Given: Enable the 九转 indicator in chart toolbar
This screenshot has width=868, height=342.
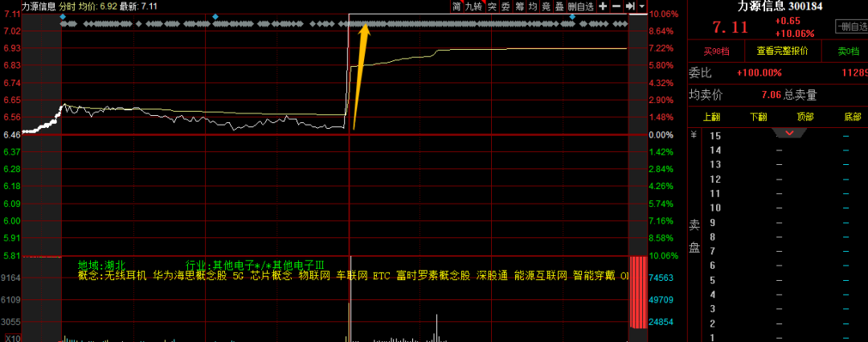Looking at the screenshot, I should pos(474,6).
